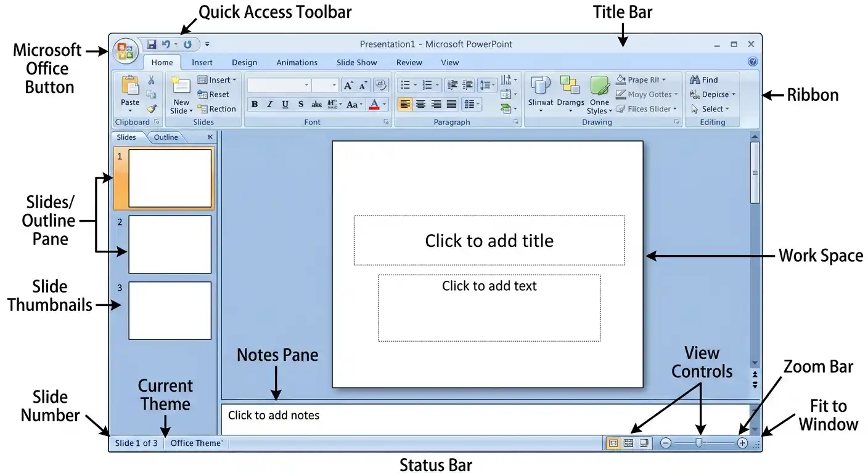868x473 pixels.
Task: Close the Slides/Outline pane with X
Action: (x=210, y=137)
